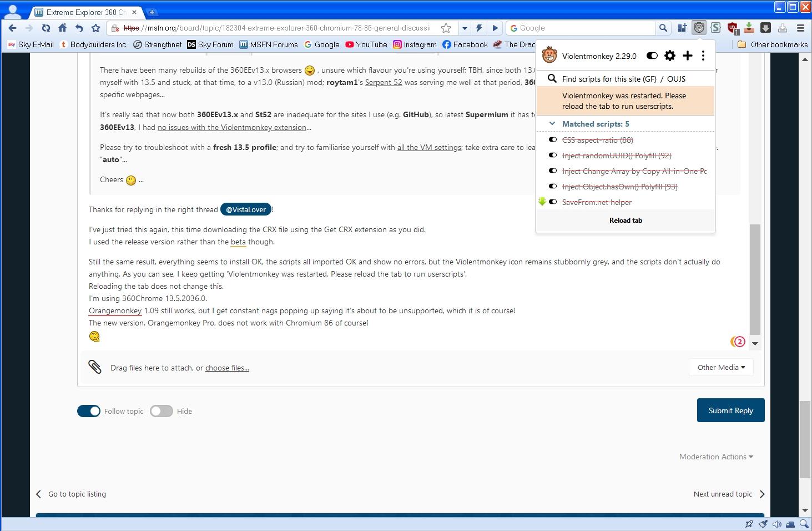Toggle SaveFrom.net helper script switch
The height and width of the screenshot is (531, 812).
(x=553, y=202)
